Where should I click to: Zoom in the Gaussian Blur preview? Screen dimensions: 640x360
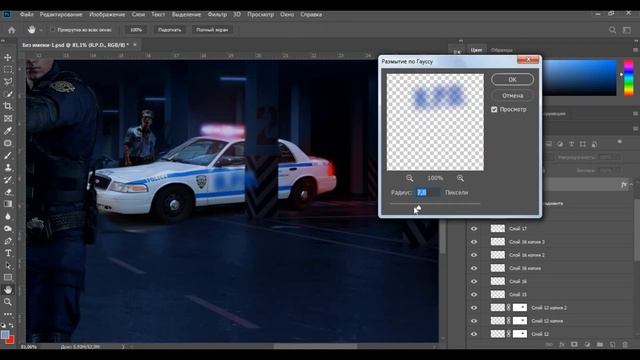(x=460, y=178)
